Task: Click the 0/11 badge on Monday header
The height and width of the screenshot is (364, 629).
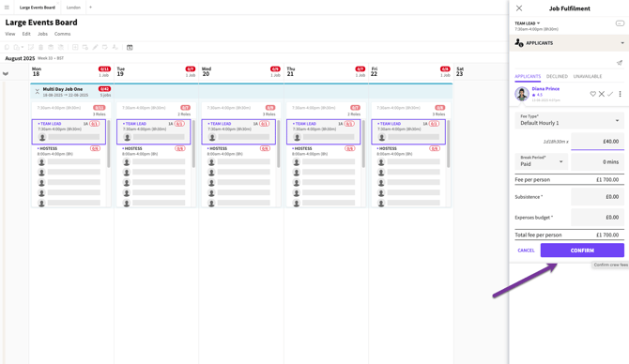Action: point(104,68)
